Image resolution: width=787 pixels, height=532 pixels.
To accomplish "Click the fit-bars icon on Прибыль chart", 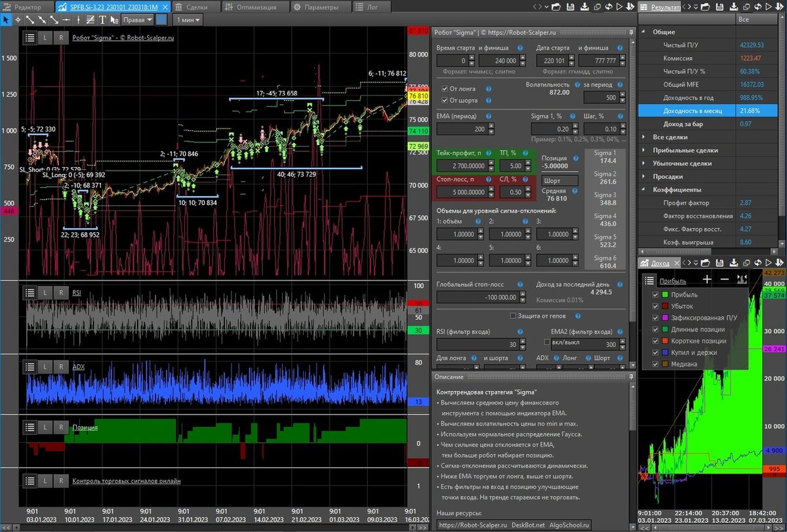I will [742, 279].
